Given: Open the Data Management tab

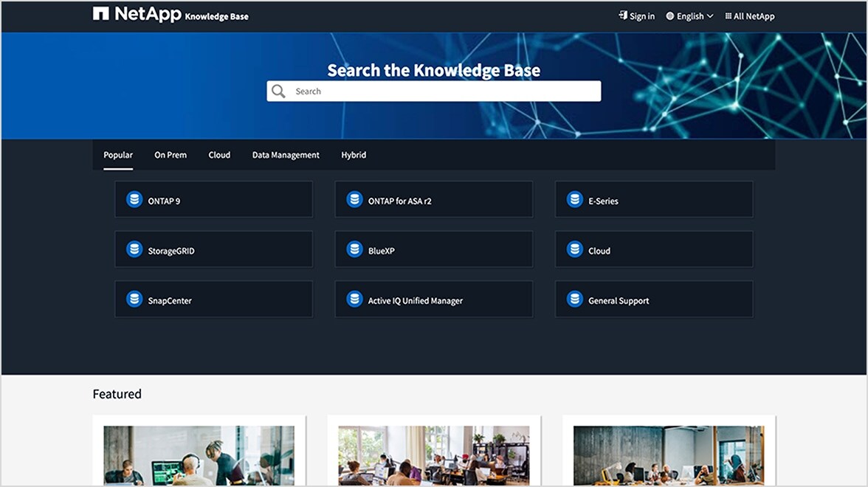Looking at the screenshot, I should click(286, 155).
